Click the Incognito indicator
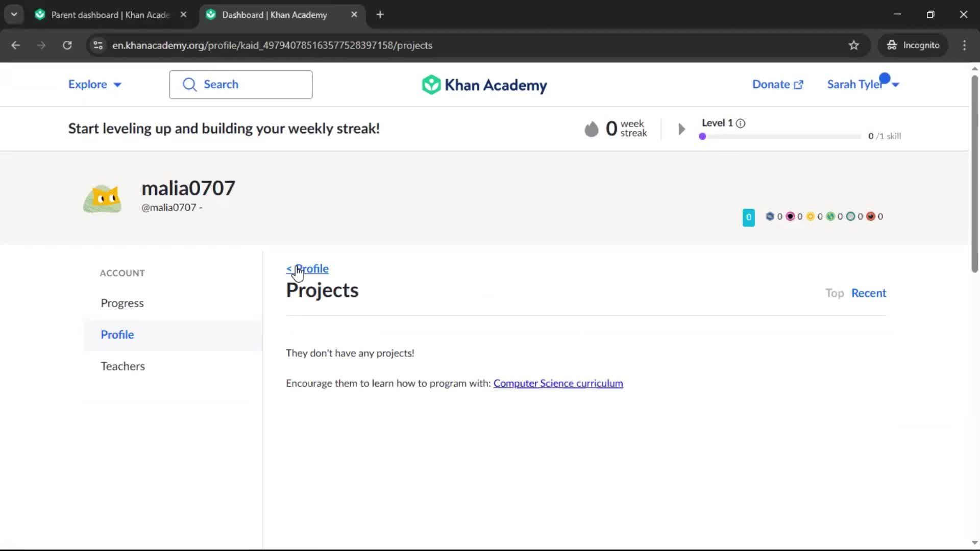Viewport: 980px width, 551px height. tap(913, 45)
